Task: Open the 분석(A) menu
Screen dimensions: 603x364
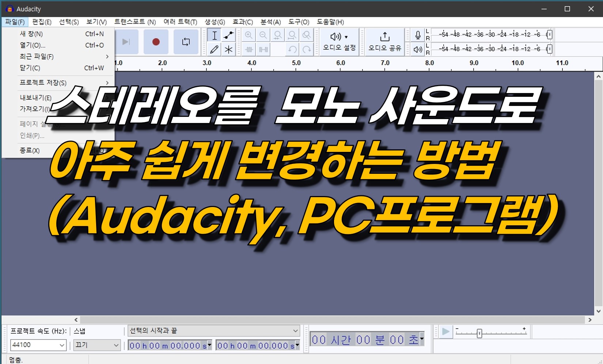Action: (x=270, y=22)
